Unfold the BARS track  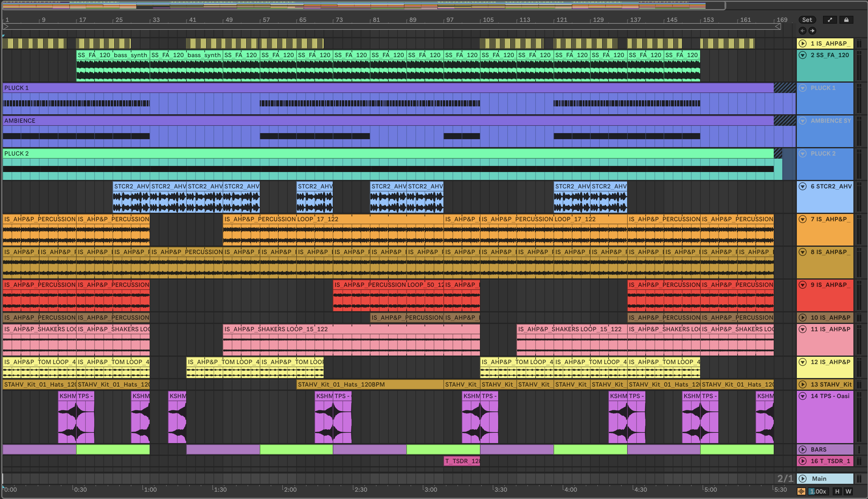click(x=803, y=449)
